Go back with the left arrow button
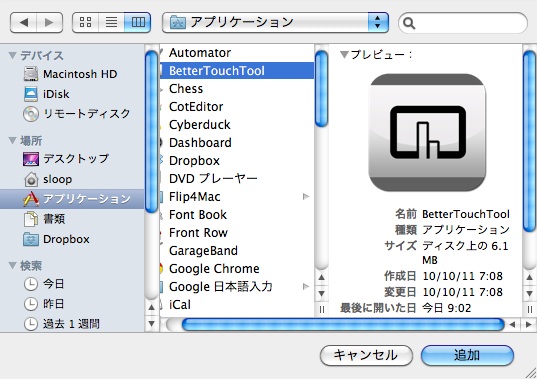537x379 pixels. click(23, 23)
